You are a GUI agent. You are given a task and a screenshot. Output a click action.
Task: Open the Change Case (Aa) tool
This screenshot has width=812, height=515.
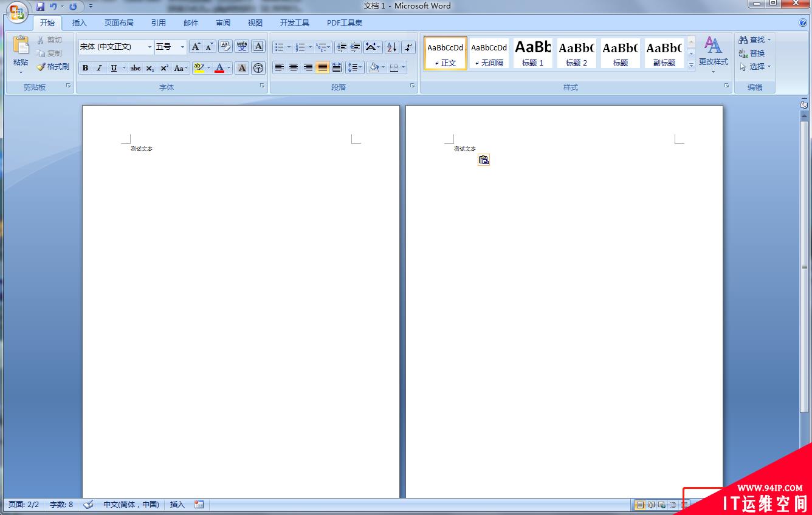[x=181, y=68]
